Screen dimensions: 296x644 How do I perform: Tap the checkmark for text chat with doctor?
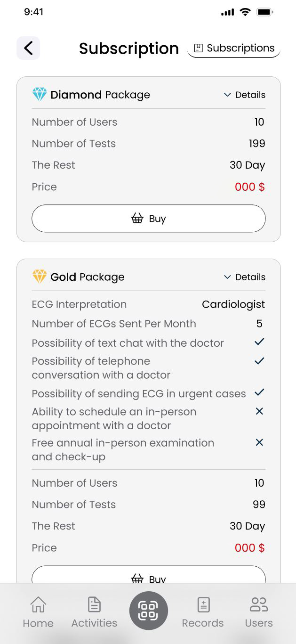click(259, 342)
